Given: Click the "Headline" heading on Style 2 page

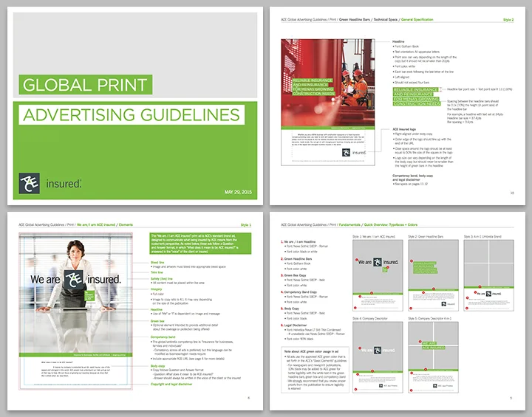Looking at the screenshot, I should [398, 41].
